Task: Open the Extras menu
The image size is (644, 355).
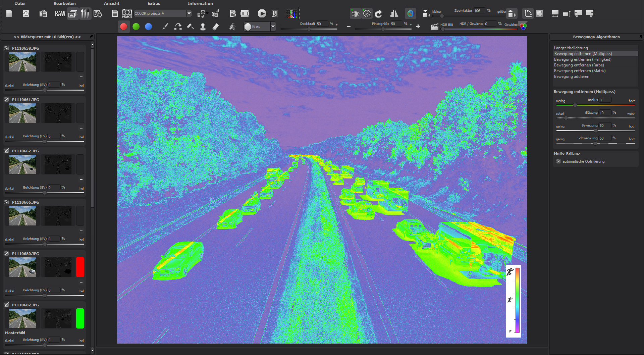Action: tap(154, 3)
